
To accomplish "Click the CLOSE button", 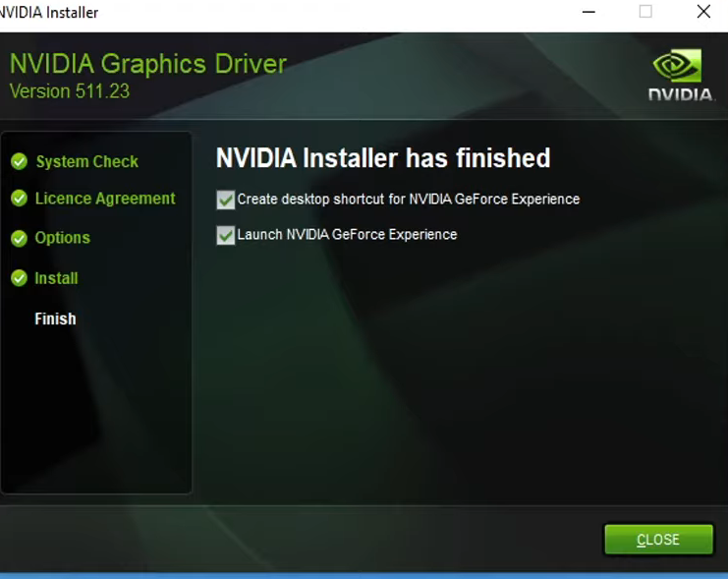I will [658, 540].
